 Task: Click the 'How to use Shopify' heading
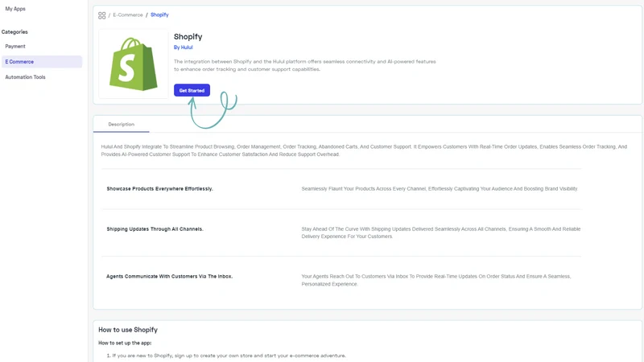[x=128, y=330]
